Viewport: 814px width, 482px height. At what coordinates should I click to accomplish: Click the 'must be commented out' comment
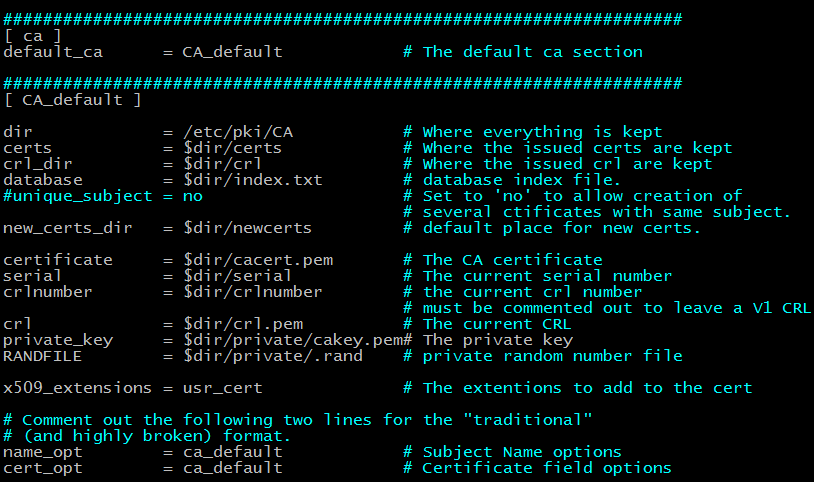(x=607, y=308)
